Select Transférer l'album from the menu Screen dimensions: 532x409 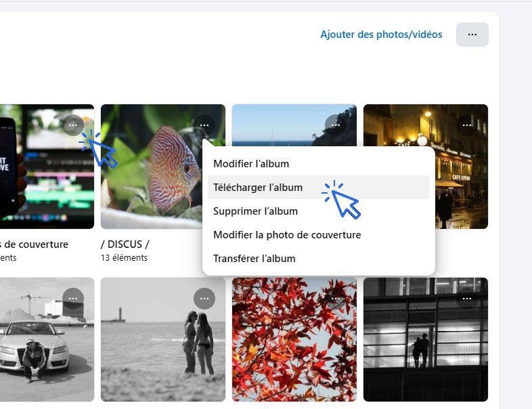(254, 259)
